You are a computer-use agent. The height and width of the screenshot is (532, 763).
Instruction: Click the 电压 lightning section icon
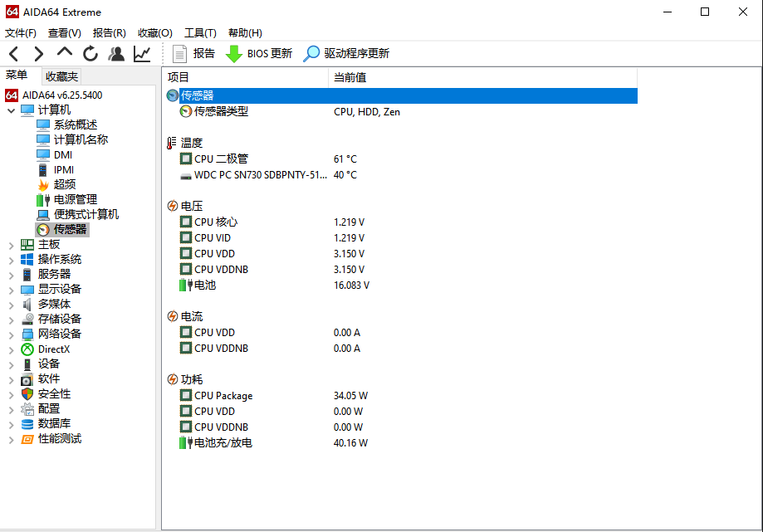coord(172,206)
